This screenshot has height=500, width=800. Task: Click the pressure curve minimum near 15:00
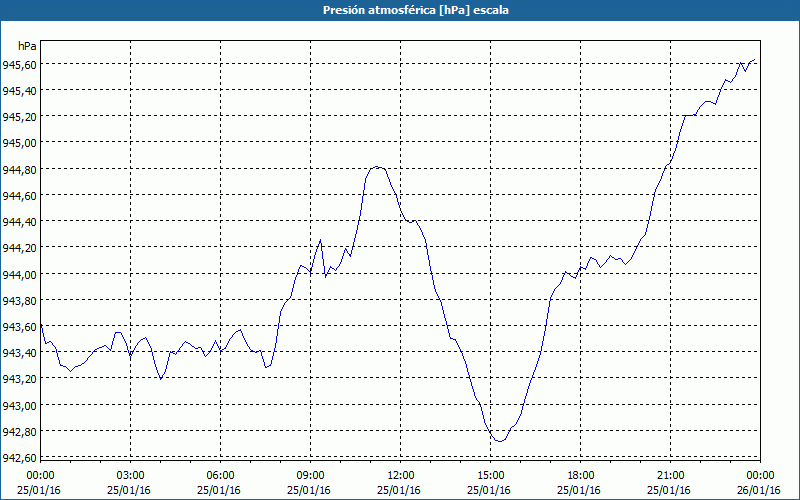tap(499, 441)
